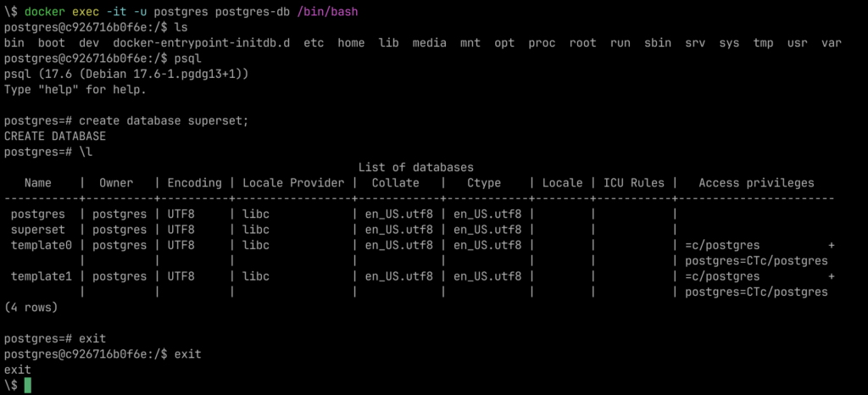
Task: Click the CREATE DATABASE output line
Action: [x=55, y=136]
